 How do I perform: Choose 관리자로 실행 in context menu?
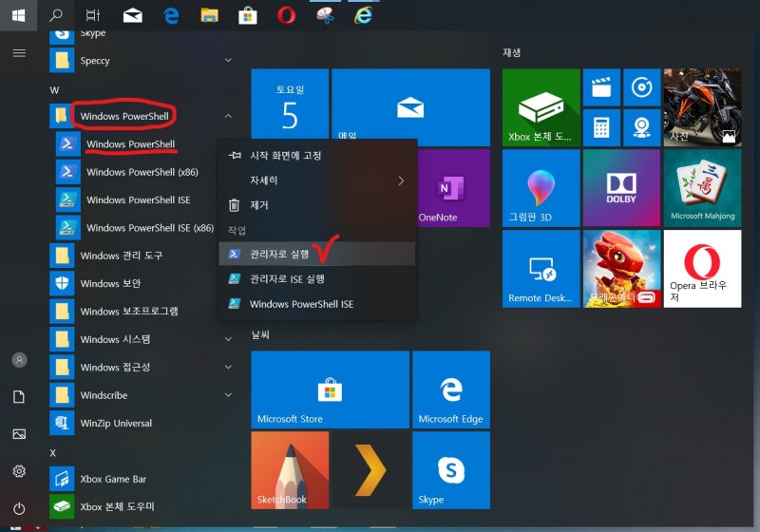coord(317,254)
